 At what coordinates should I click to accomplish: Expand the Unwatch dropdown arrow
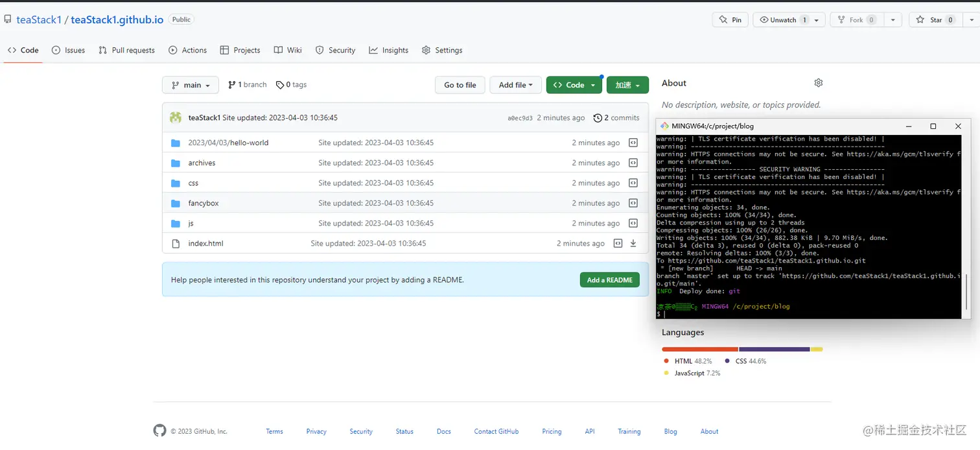click(817, 20)
